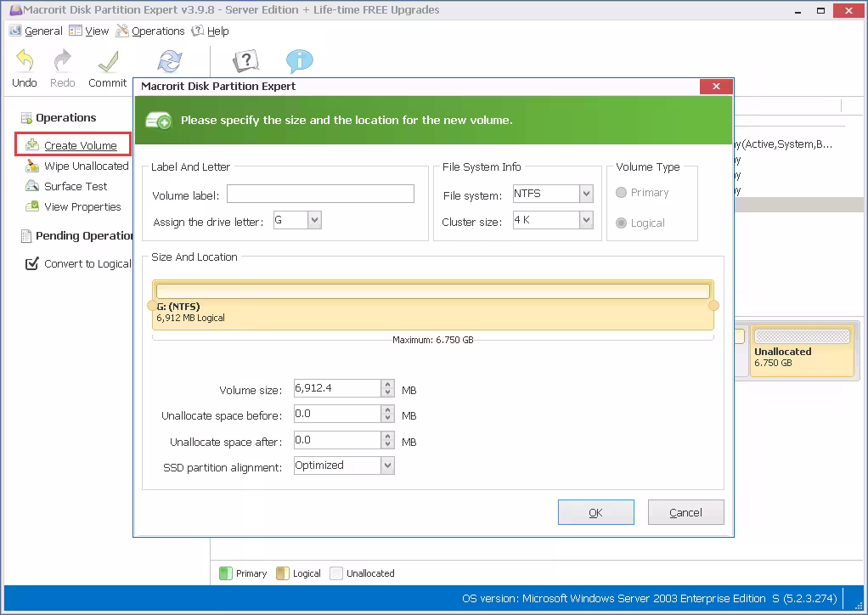Click the Refresh disk icon in toolbar

coord(169,61)
